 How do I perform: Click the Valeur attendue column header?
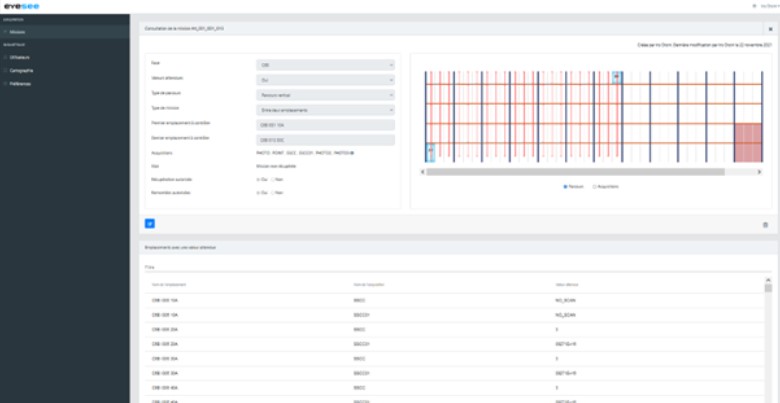[567, 285]
